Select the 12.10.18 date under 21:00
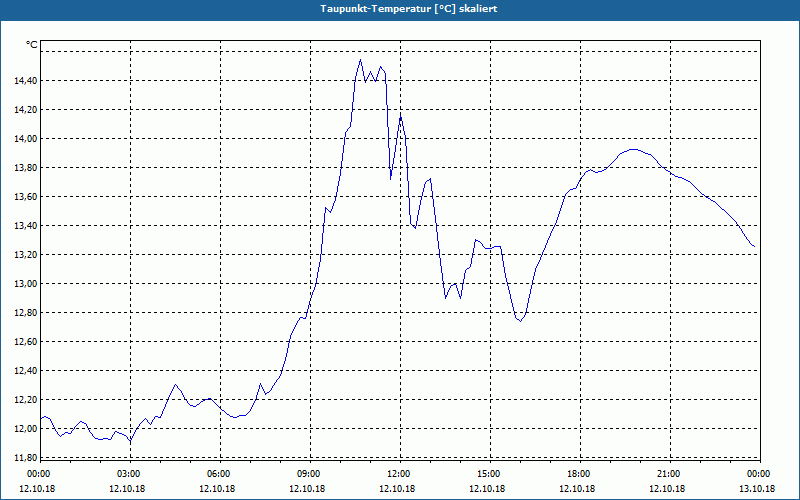Screen dimensions: 800x500 coord(667,488)
